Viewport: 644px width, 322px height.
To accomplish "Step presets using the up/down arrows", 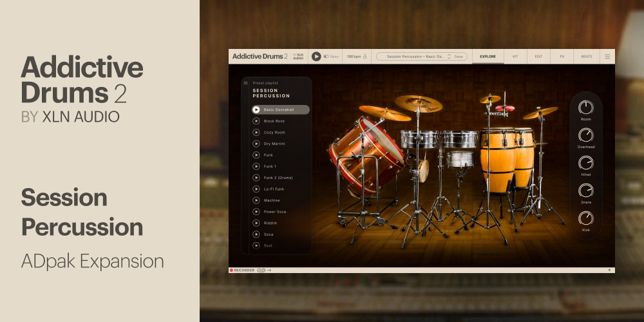I will click(450, 57).
